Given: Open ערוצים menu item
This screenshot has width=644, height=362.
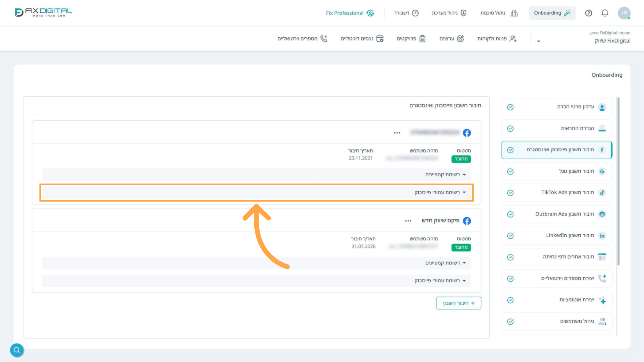Looking at the screenshot, I should (452, 39).
